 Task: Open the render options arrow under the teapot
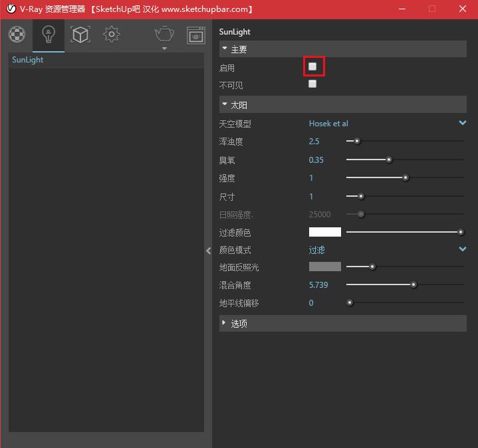tap(164, 49)
